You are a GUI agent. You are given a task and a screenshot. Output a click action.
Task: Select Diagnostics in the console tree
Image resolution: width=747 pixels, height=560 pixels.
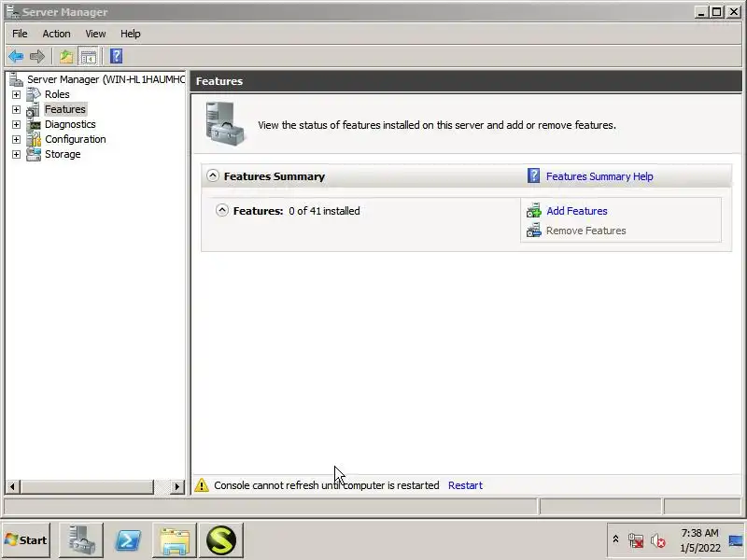click(x=70, y=124)
